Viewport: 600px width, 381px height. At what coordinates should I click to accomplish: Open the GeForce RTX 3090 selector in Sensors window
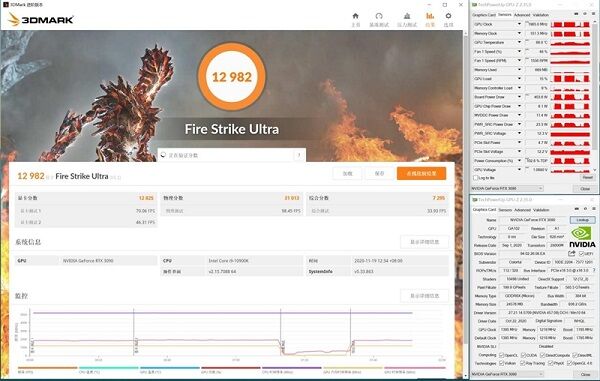point(507,189)
